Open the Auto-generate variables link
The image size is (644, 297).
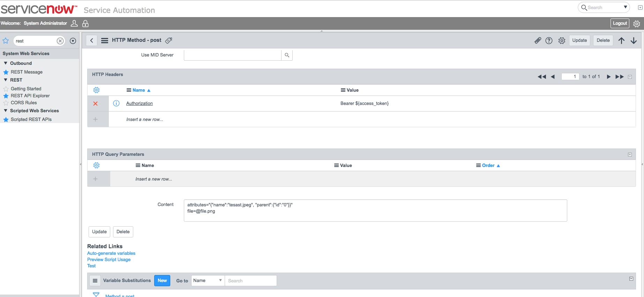tap(111, 253)
